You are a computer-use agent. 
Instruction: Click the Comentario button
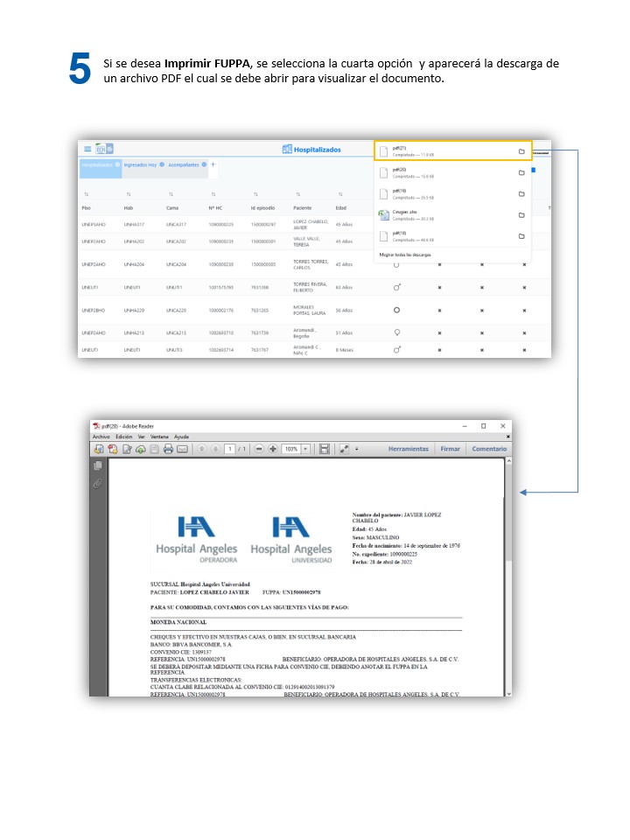point(489,449)
